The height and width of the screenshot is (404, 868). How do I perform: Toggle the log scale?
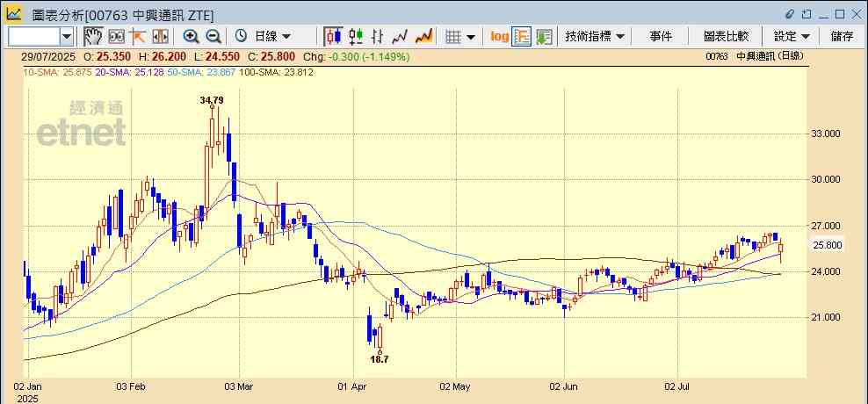[x=499, y=37]
